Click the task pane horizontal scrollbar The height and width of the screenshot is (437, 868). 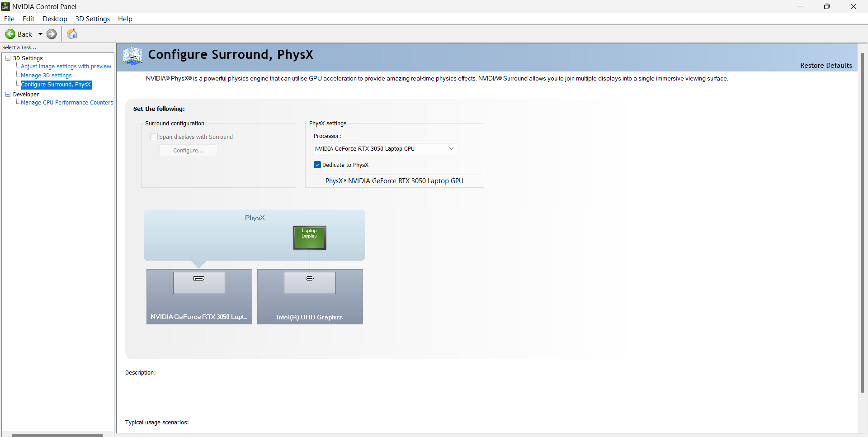[x=57, y=435]
